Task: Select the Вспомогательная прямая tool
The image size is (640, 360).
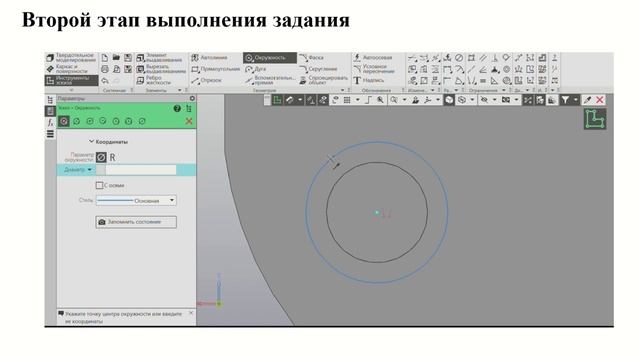Action: (x=270, y=80)
